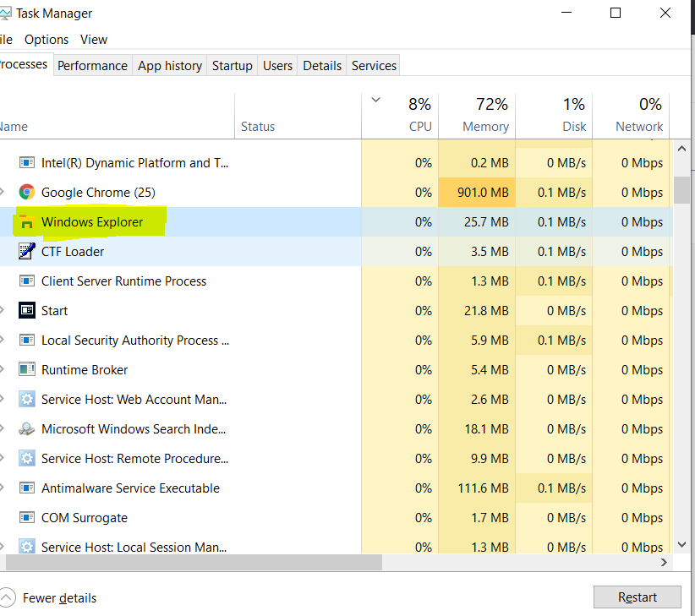Sort processes by the Memory column
Viewport: 695px width, 616px height.
coord(477,116)
